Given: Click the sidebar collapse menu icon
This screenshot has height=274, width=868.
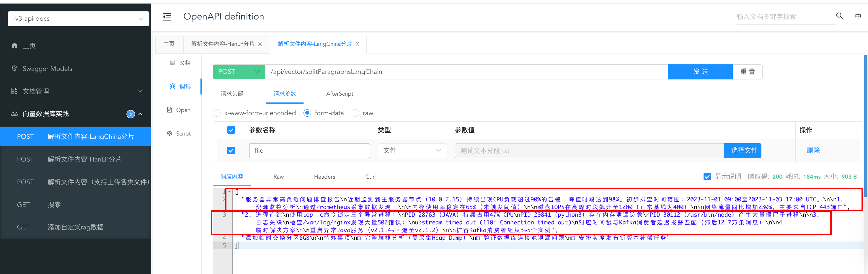Looking at the screenshot, I should (167, 17).
